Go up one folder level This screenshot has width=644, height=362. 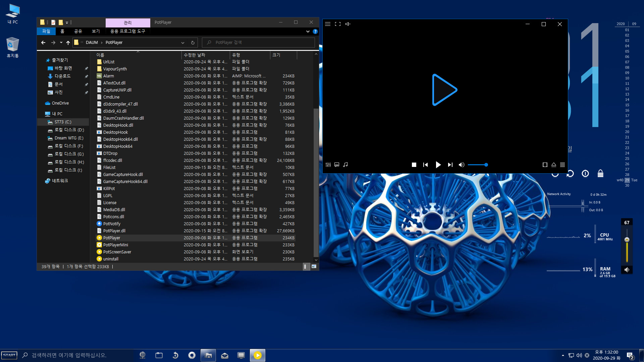(x=68, y=43)
